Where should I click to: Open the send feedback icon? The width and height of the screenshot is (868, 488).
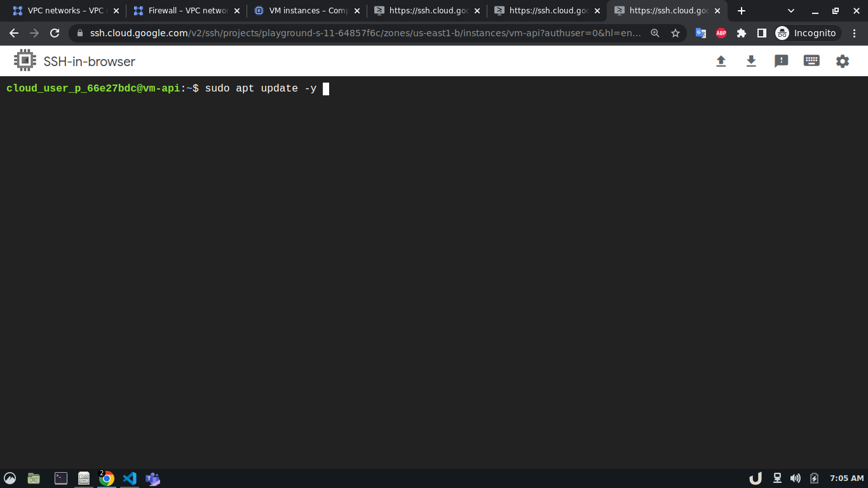(x=782, y=61)
